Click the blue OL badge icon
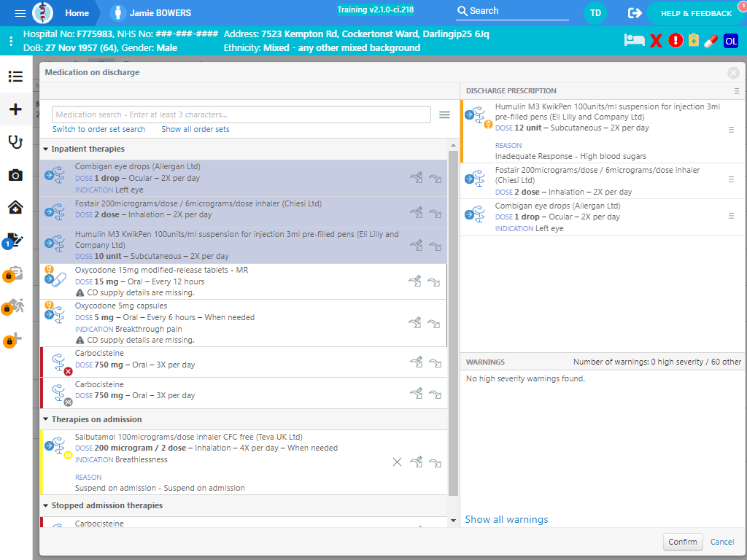747x560 pixels. pyautogui.click(x=731, y=41)
